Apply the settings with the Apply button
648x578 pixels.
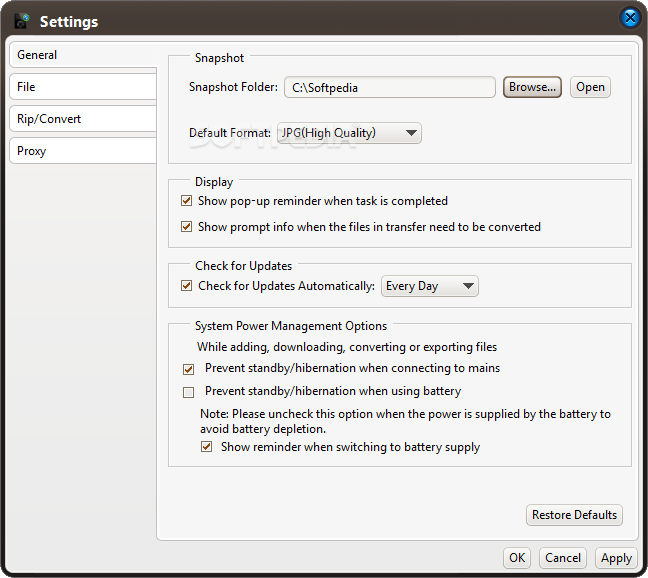[x=616, y=558]
